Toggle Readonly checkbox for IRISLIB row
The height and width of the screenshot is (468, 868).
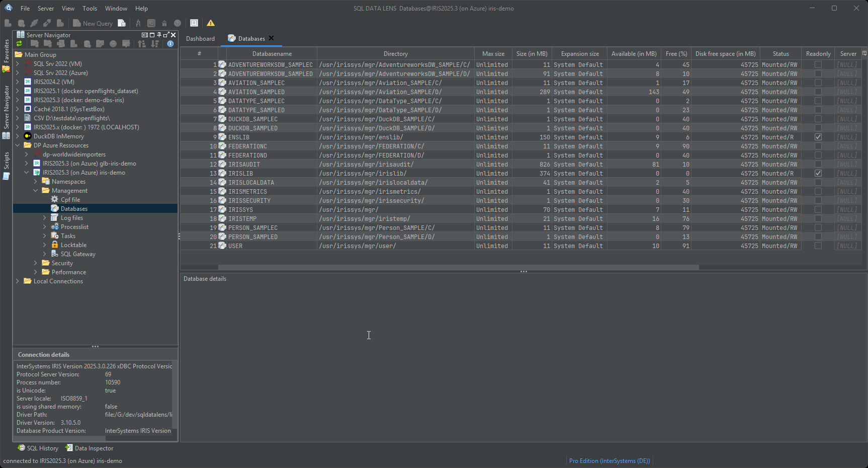818,173
